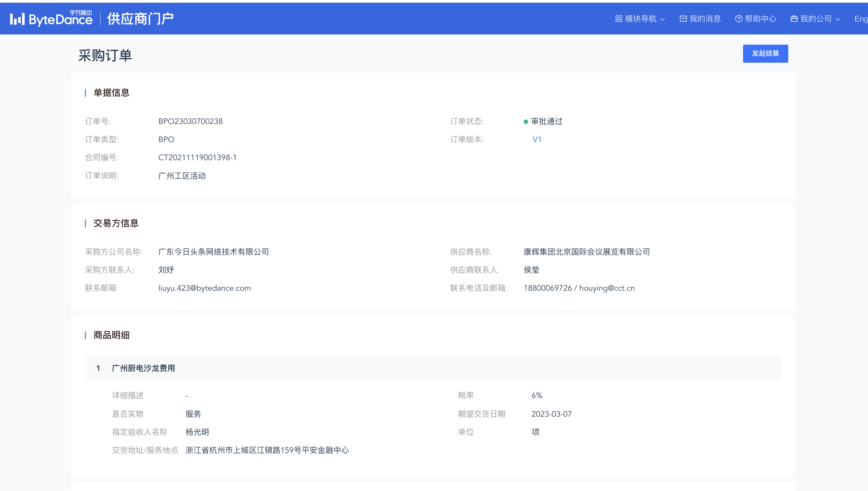Click the envelope messages icon
Image resolution: width=868 pixels, height=491 pixels.
[x=683, y=19]
